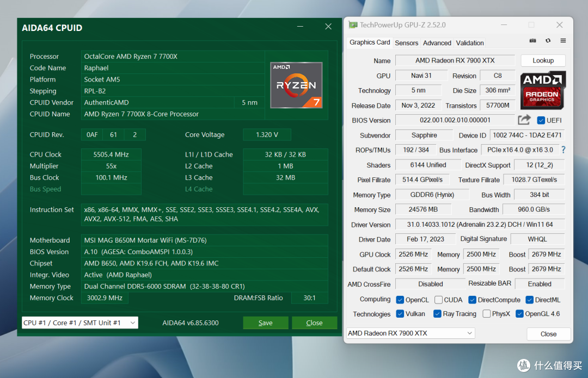Click the Memory Type DDR5-6000 text
The height and width of the screenshot is (378, 588).
[x=164, y=286]
